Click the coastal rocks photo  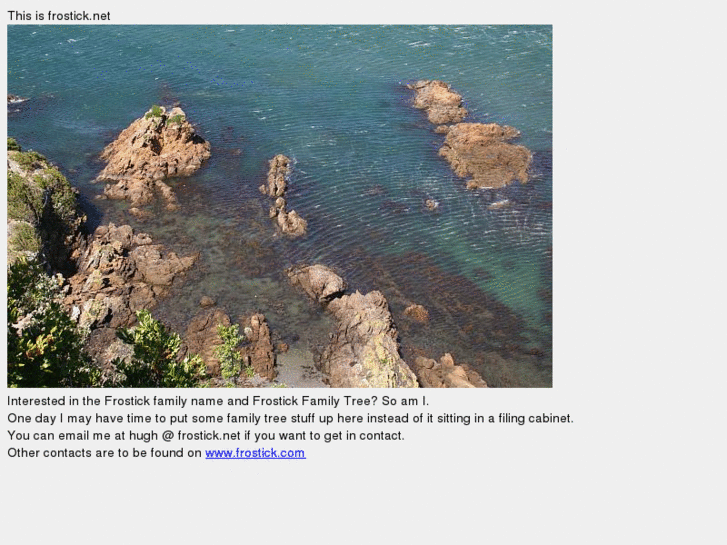[280, 206]
